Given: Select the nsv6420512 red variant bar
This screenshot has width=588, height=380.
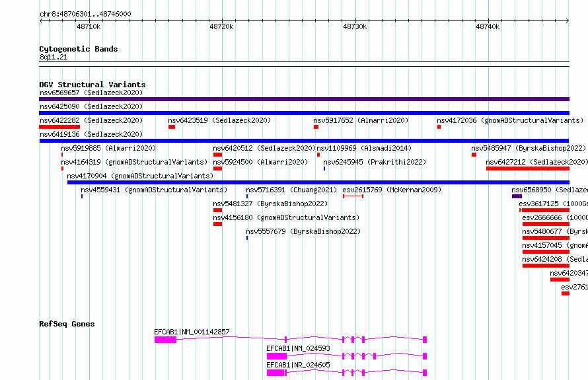Looking at the screenshot, I should click(x=217, y=155).
